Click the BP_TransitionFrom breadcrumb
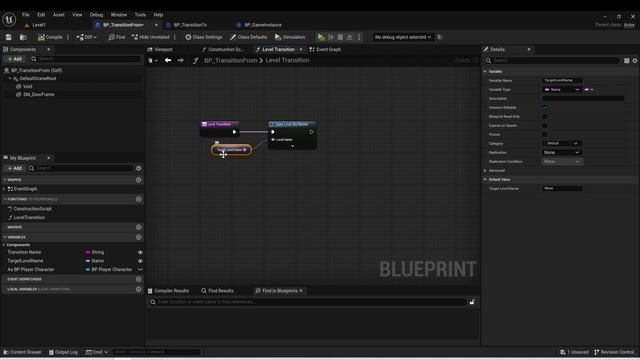Viewport: 640px width, 360px height. (231, 60)
